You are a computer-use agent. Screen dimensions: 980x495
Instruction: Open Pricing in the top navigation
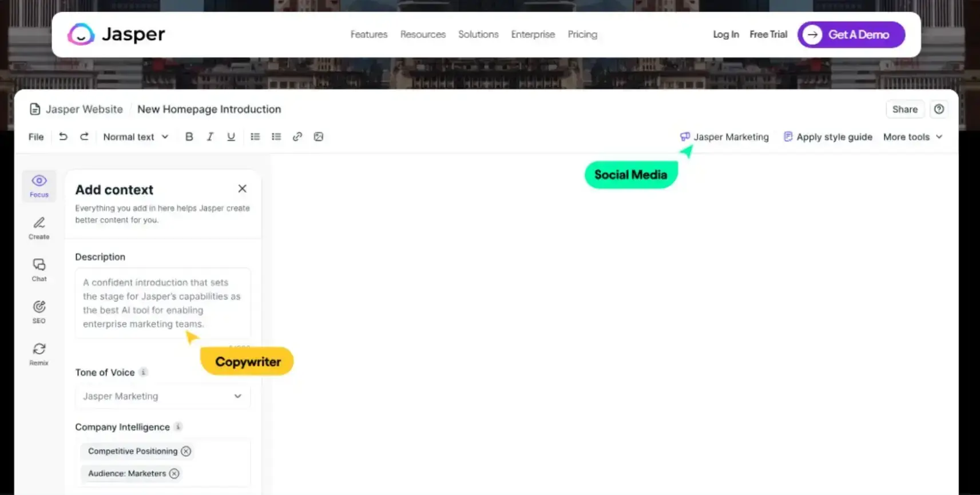click(582, 34)
